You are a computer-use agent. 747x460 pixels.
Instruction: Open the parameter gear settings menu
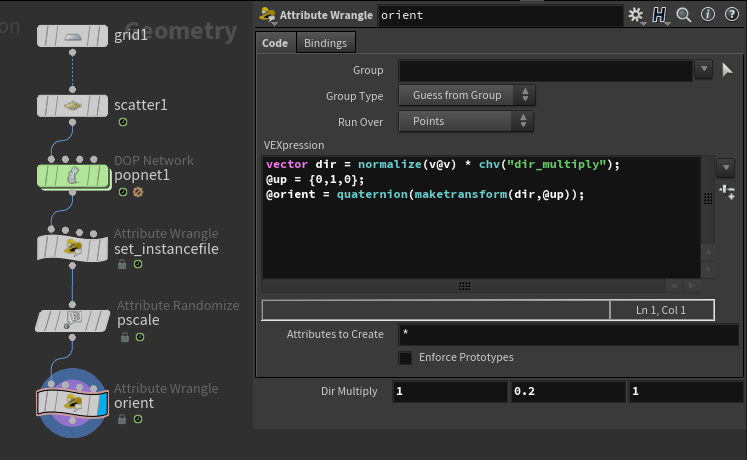[636, 15]
